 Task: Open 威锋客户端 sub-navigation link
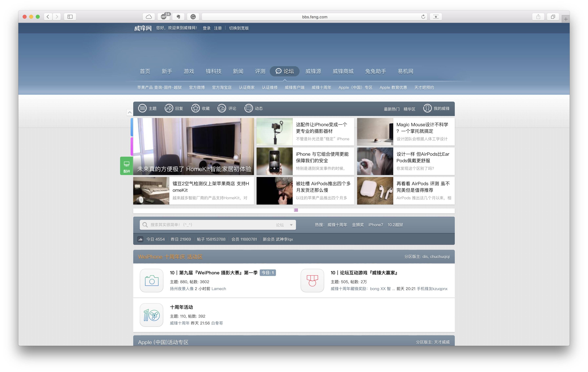click(294, 88)
